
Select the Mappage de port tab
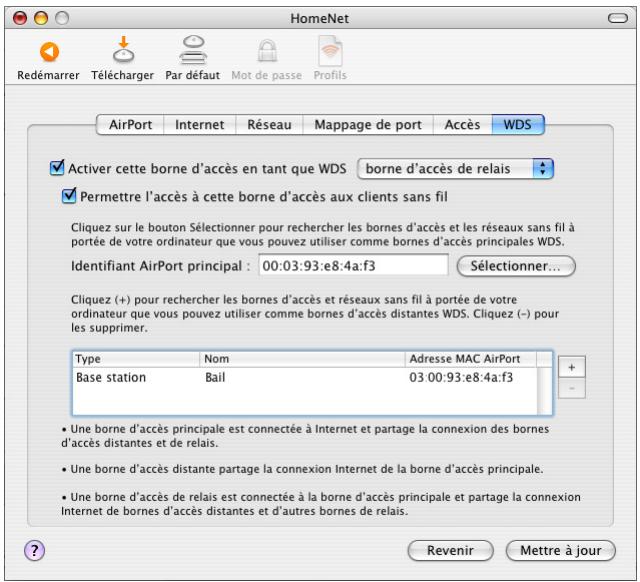368,124
